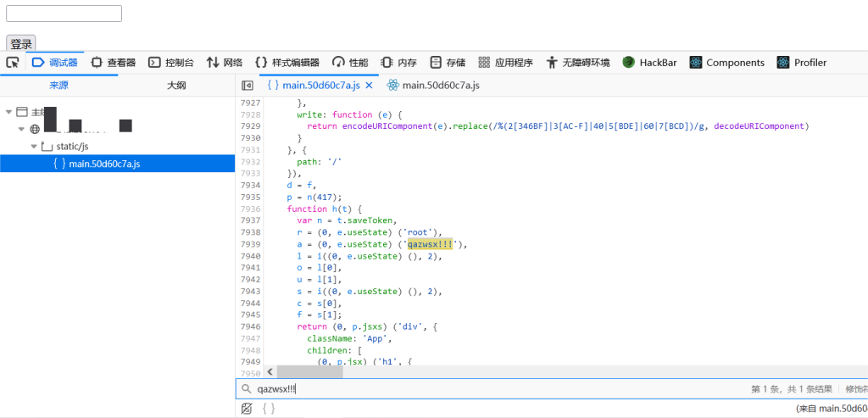
Task: Toggle pretty-print braces button in editor footer
Action: (268, 409)
